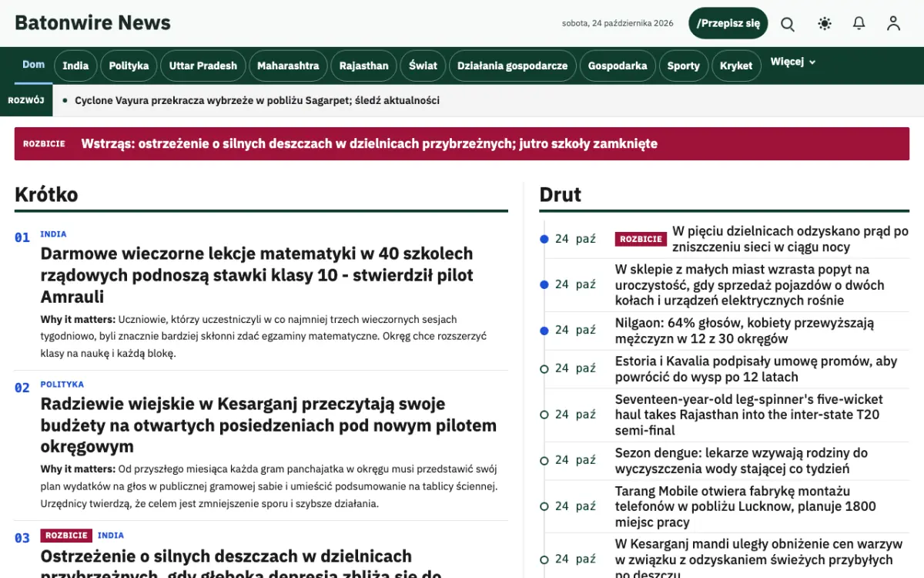Viewport: 924px width, 578px height.
Task: Open the Kryket section tab
Action: point(736,66)
